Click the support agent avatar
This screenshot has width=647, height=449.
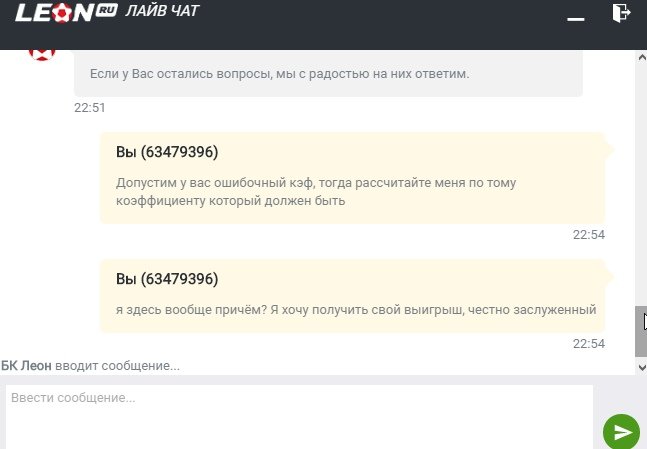(42, 52)
